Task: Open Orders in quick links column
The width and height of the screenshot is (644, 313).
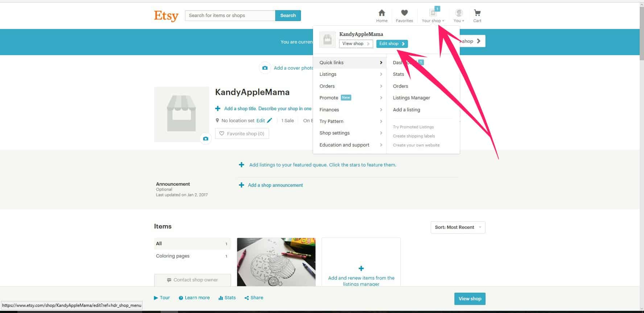Action: [x=400, y=86]
